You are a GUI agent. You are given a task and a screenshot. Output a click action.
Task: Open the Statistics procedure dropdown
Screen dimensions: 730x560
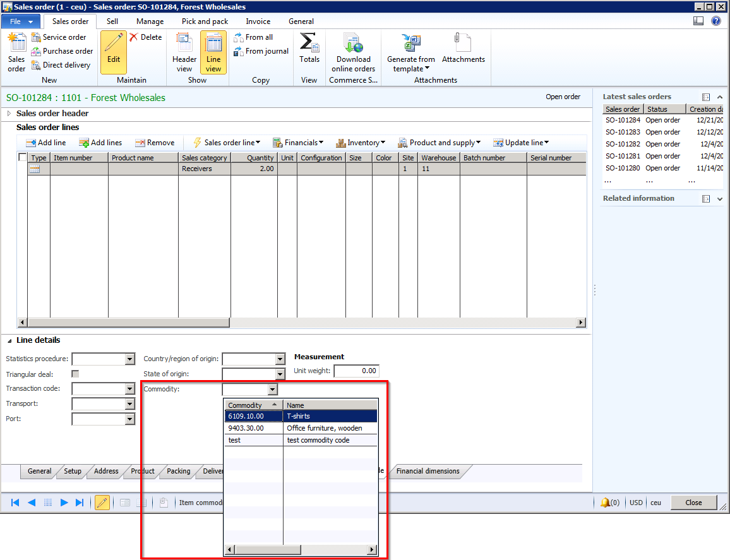130,359
